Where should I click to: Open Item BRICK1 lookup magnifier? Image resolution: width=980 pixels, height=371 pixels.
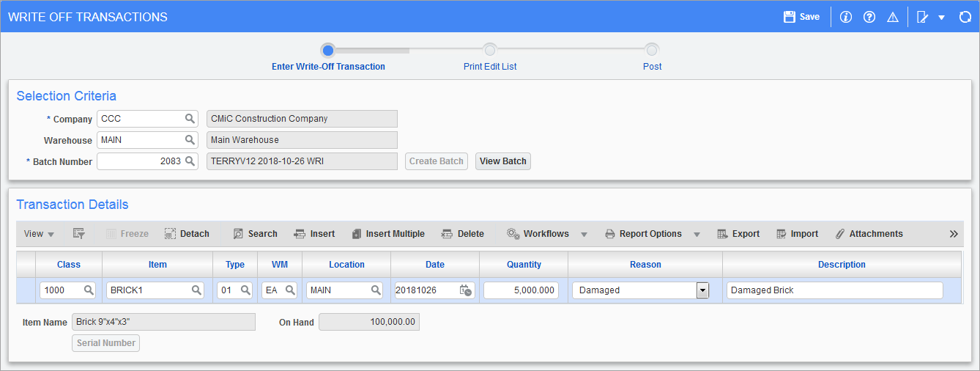click(x=196, y=290)
